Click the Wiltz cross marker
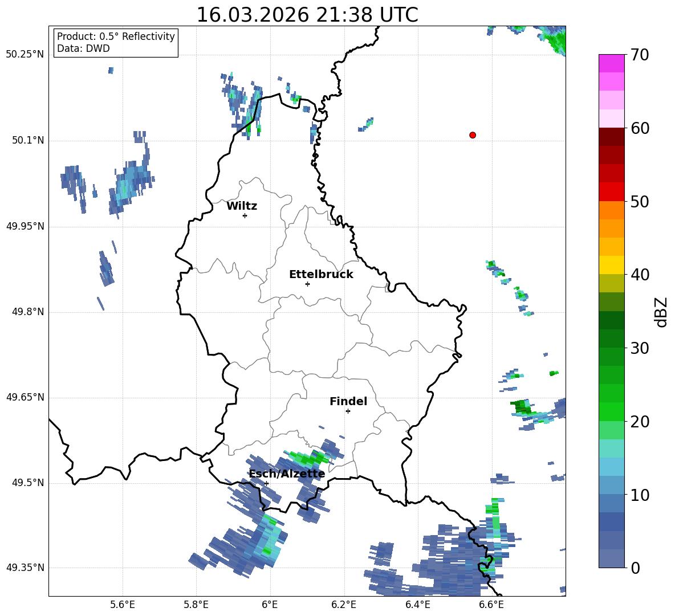Image resolution: width=675 pixels, height=616 pixels. (x=245, y=215)
